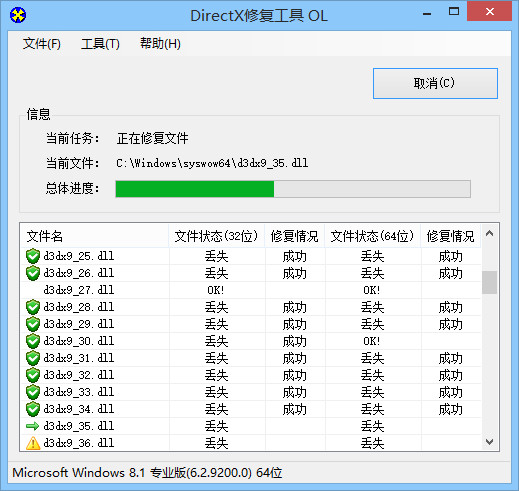Image resolution: width=519 pixels, height=491 pixels.
Task: Click 64-bit OK! status of d3dx9_27.dll
Action: tap(372, 290)
